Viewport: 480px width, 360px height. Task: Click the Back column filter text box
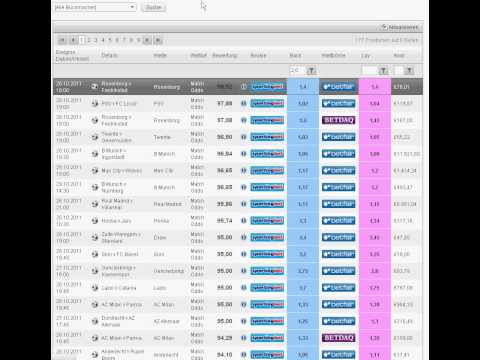pos(297,70)
